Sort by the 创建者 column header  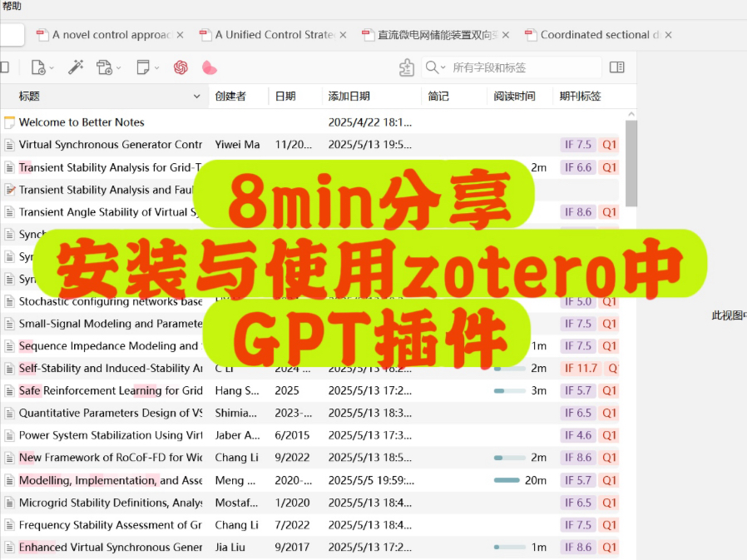click(x=239, y=97)
